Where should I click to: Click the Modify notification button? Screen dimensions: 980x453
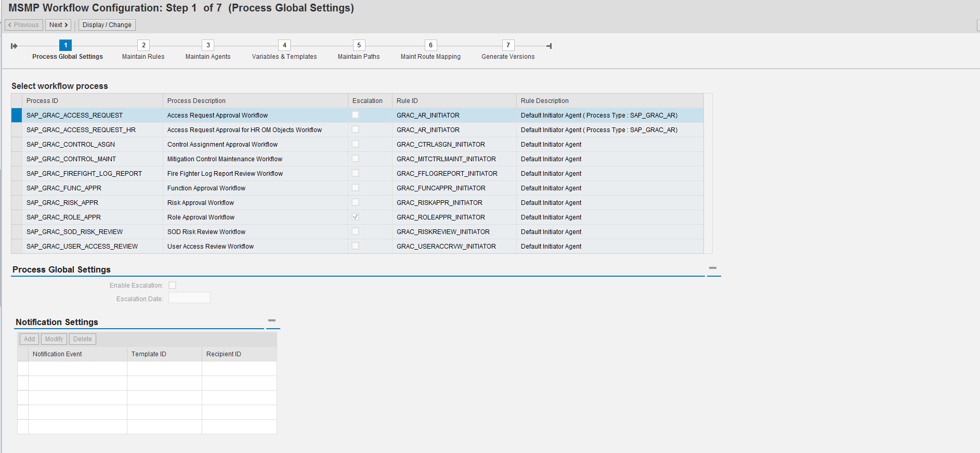pos(54,339)
